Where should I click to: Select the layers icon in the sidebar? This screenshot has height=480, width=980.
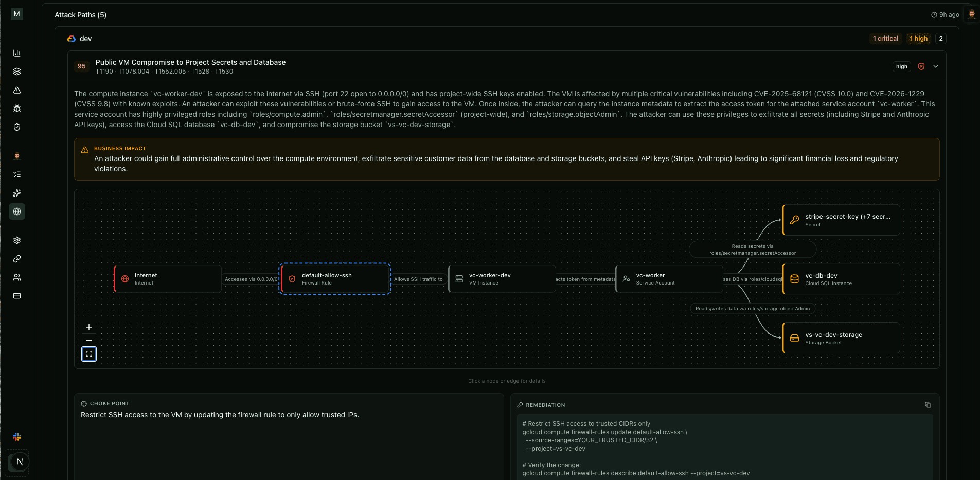[x=17, y=72]
